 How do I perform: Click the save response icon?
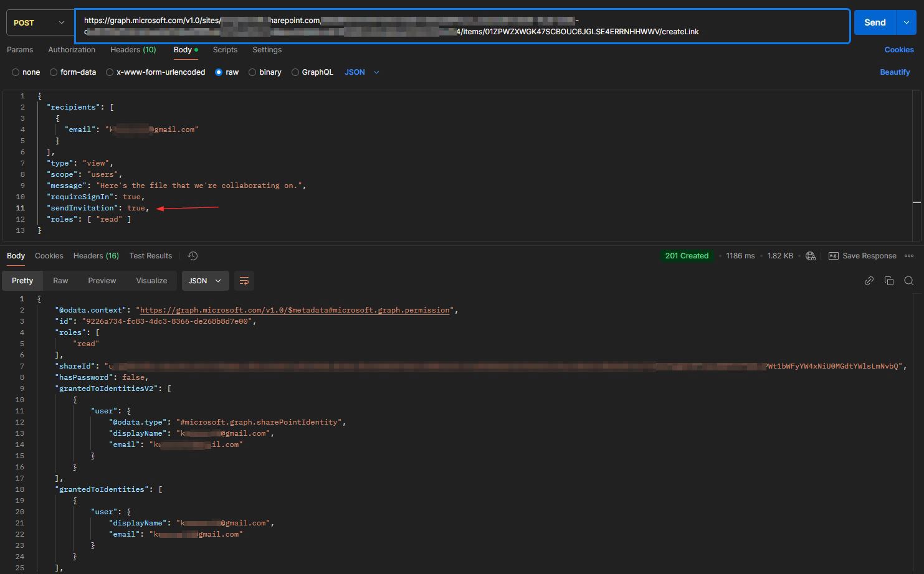click(833, 256)
